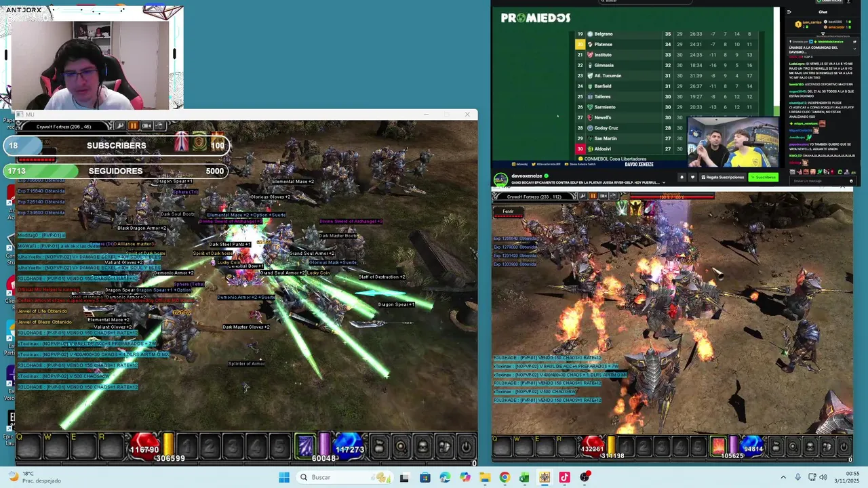Viewport: 868px width, 488px height.
Task: Focus the chat message input field
Action: click(x=823, y=181)
